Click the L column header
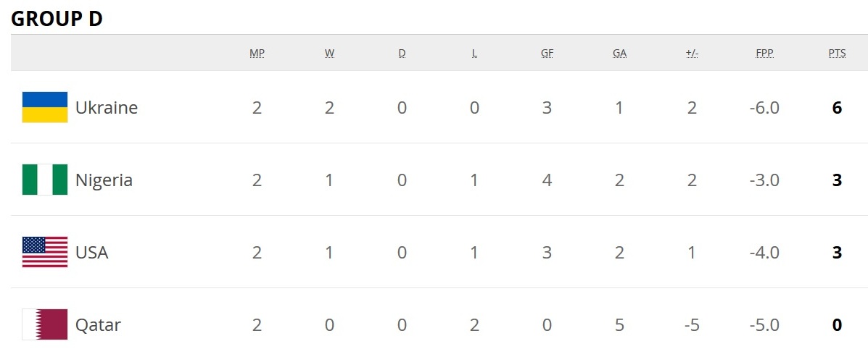 pyautogui.click(x=474, y=53)
